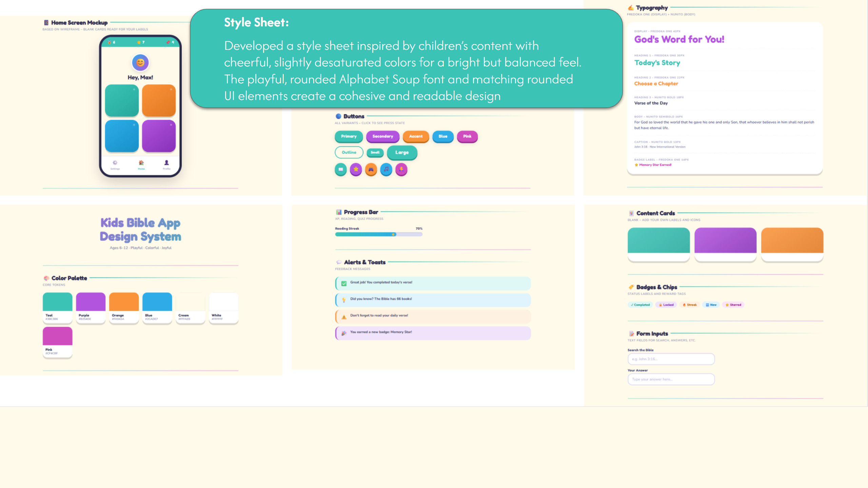The width and height of the screenshot is (868, 488).
Task: Click the purple star icon button
Action: click(x=356, y=170)
